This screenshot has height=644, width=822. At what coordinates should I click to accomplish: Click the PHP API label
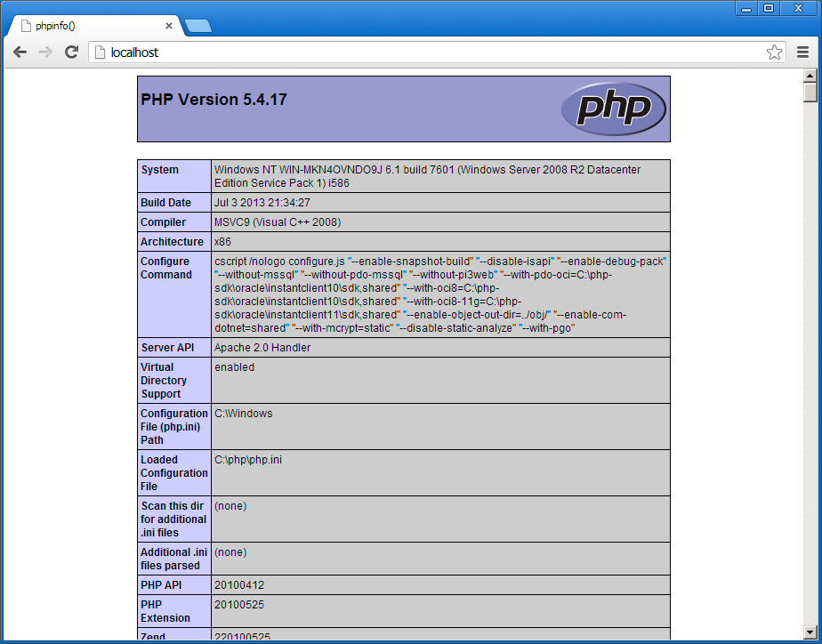[x=161, y=584]
